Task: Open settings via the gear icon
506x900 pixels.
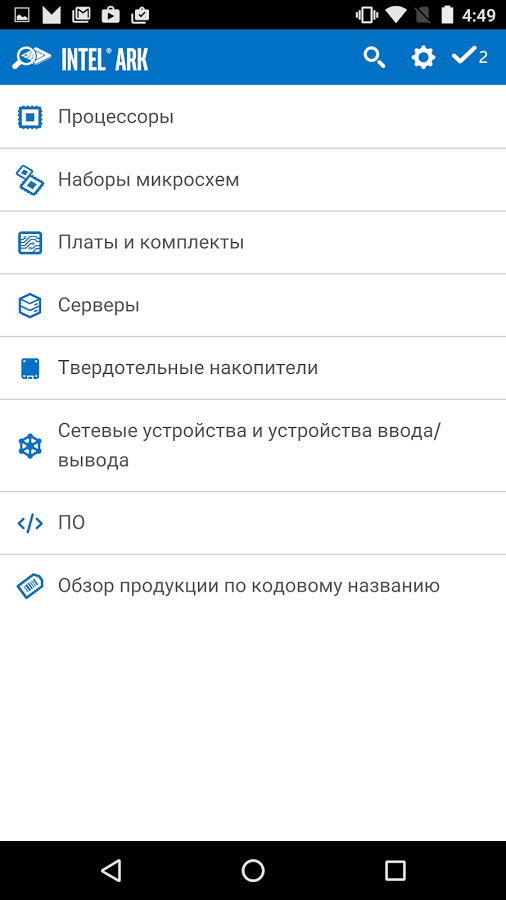Action: pos(423,57)
